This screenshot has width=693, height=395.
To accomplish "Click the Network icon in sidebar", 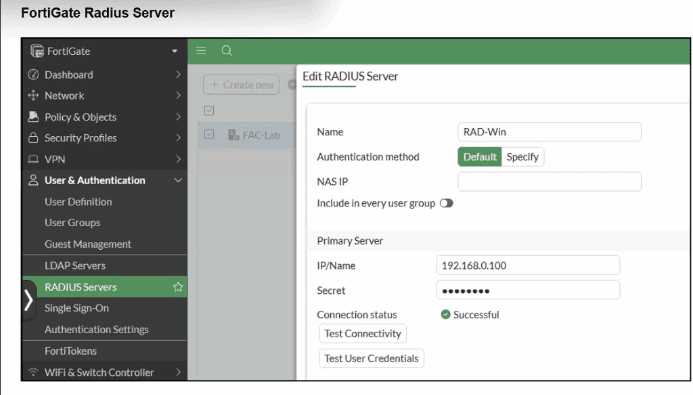I will pyautogui.click(x=33, y=95).
